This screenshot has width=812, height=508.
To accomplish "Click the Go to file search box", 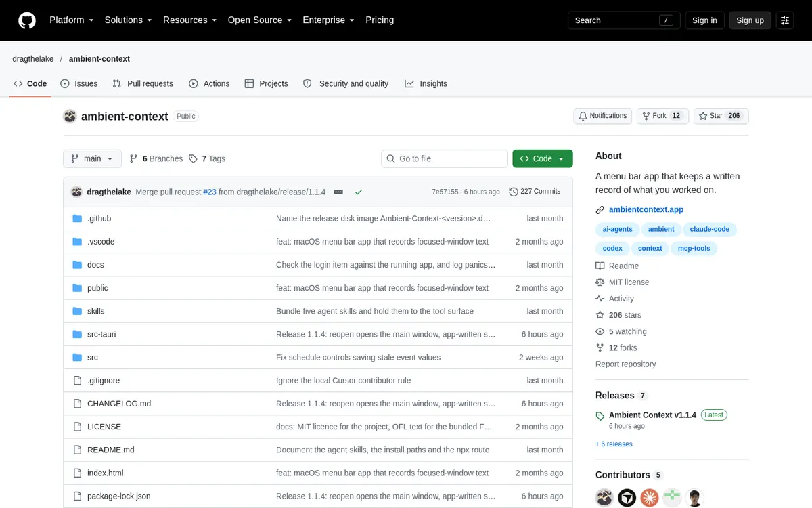I will 445,158.
